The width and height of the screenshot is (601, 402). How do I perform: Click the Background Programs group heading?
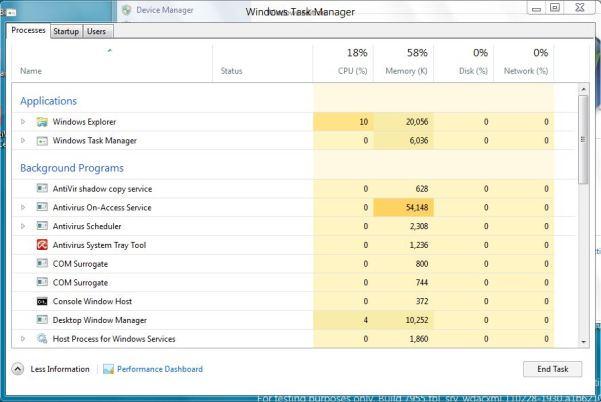point(72,168)
